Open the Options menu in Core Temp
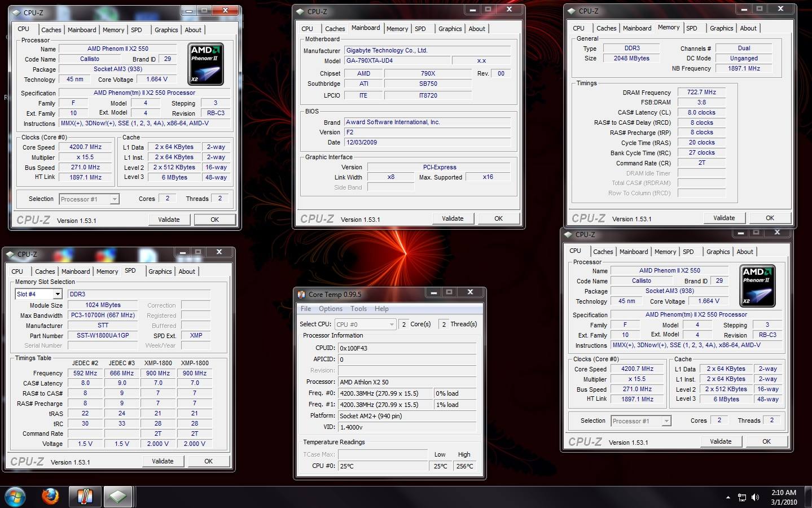The image size is (812, 508). (x=330, y=309)
